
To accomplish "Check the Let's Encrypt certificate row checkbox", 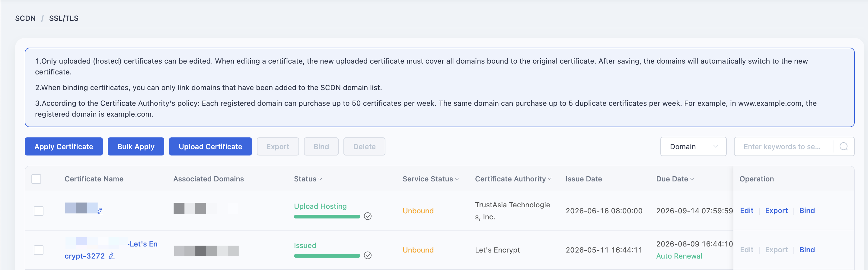I will [39, 250].
